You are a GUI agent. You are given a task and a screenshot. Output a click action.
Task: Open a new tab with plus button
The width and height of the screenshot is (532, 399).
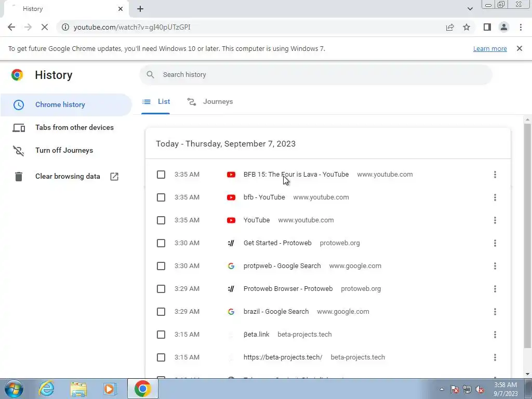[x=140, y=9]
